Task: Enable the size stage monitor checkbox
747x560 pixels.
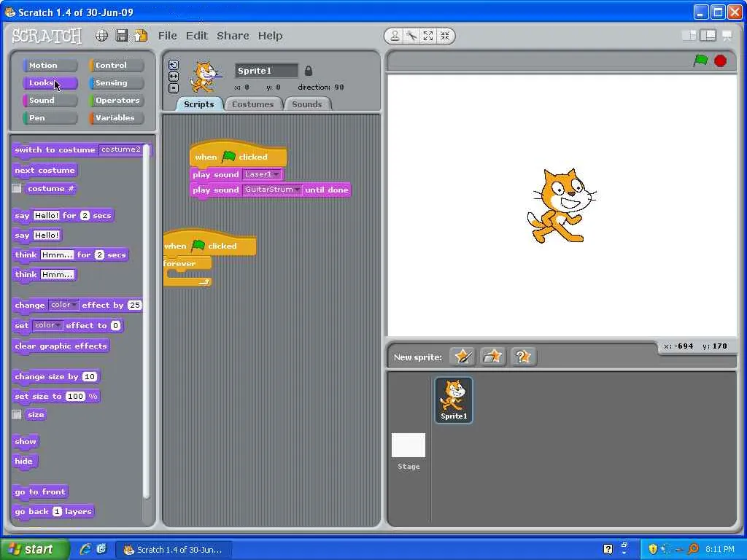Action: (17, 414)
